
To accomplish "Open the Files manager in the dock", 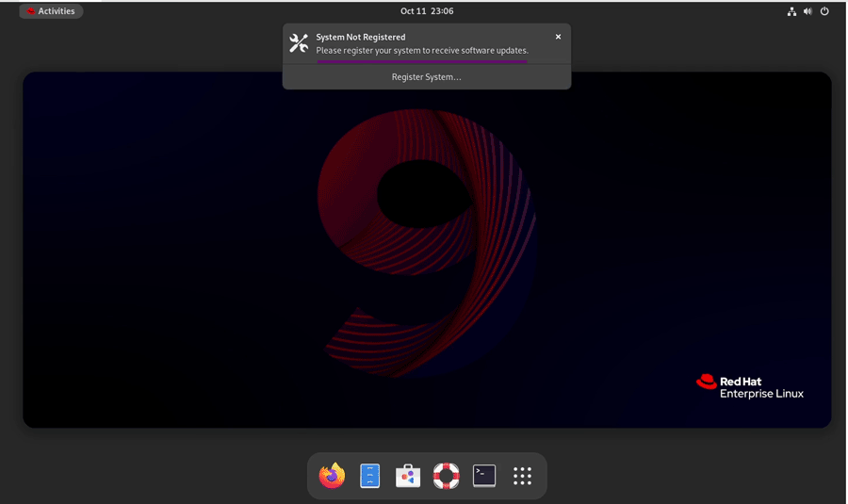I will point(370,476).
